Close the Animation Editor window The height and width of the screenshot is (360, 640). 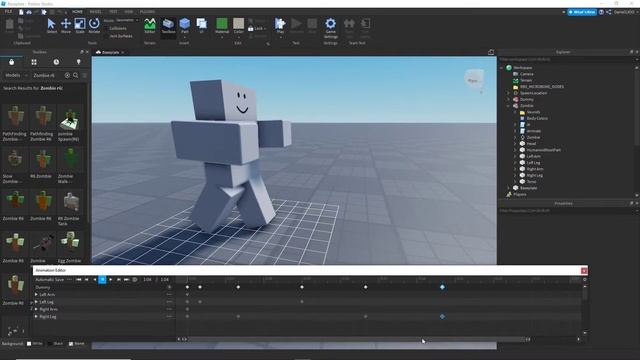[x=584, y=271]
